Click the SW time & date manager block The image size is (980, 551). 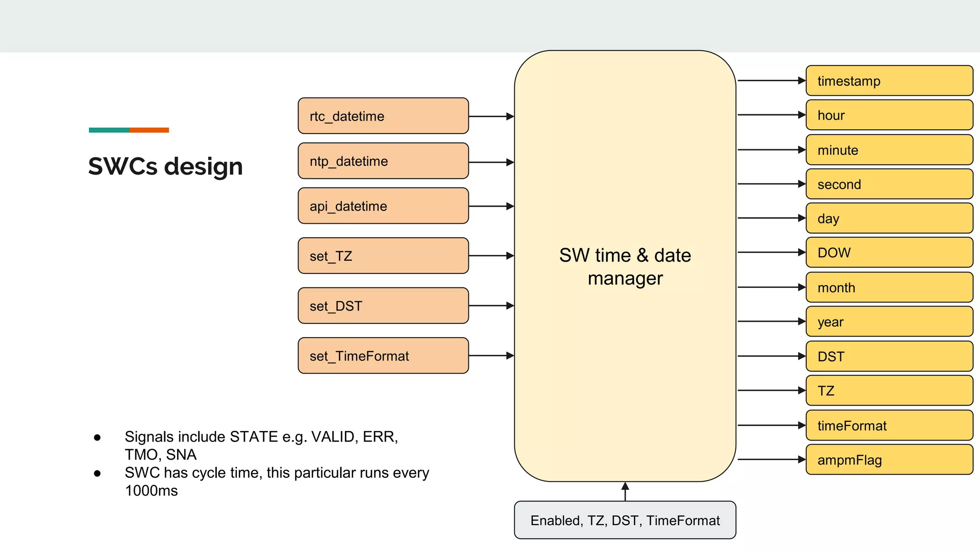click(x=625, y=266)
